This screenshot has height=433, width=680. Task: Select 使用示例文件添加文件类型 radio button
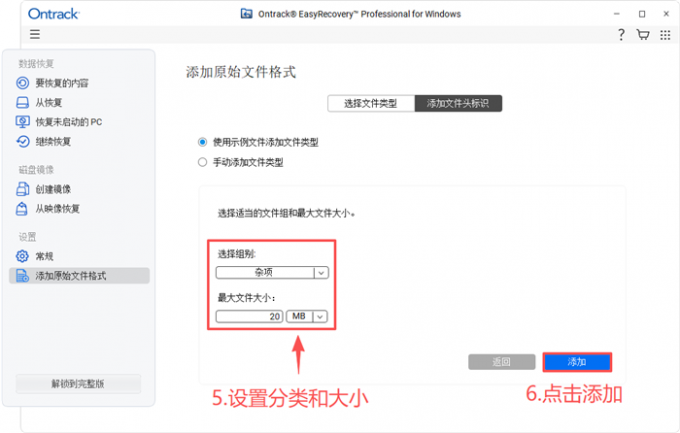click(x=202, y=142)
